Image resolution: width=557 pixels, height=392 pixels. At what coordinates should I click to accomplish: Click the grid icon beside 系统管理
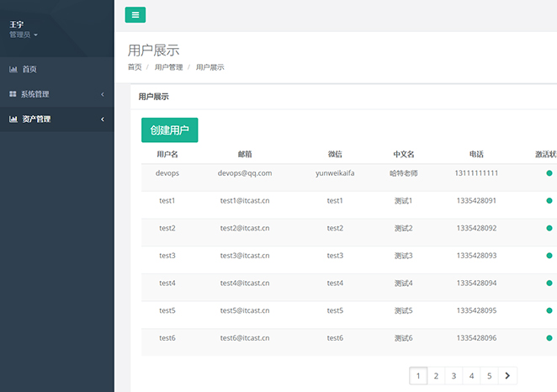[13, 94]
